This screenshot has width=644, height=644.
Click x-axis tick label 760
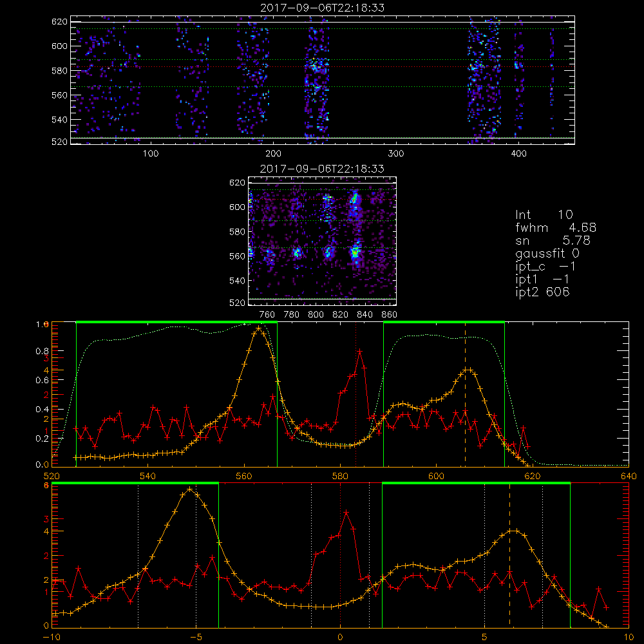[x=267, y=315]
